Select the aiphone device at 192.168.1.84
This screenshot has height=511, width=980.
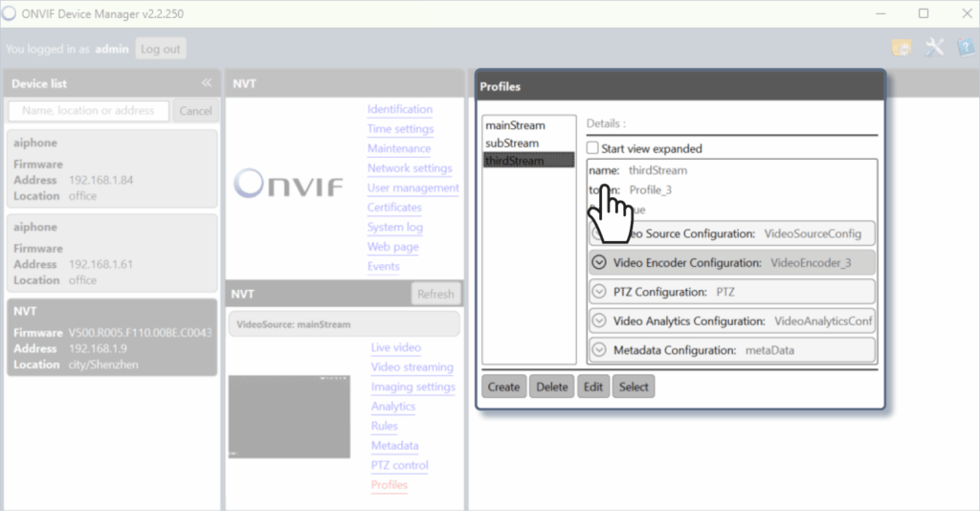pyautogui.click(x=111, y=168)
